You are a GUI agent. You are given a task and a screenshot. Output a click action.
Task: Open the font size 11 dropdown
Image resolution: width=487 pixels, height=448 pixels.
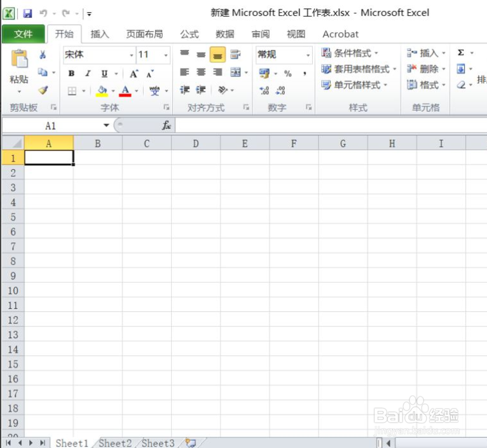pyautogui.click(x=166, y=55)
